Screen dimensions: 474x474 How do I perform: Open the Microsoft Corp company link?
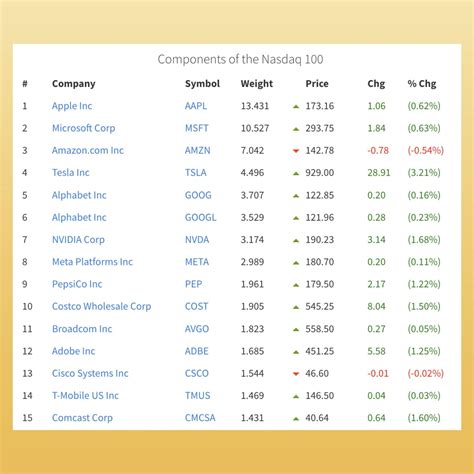[x=84, y=128]
